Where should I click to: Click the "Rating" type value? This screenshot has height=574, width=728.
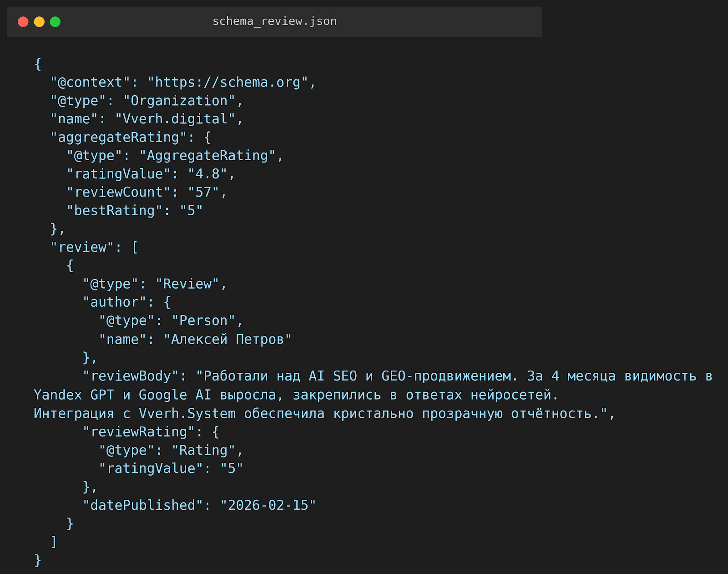click(203, 450)
